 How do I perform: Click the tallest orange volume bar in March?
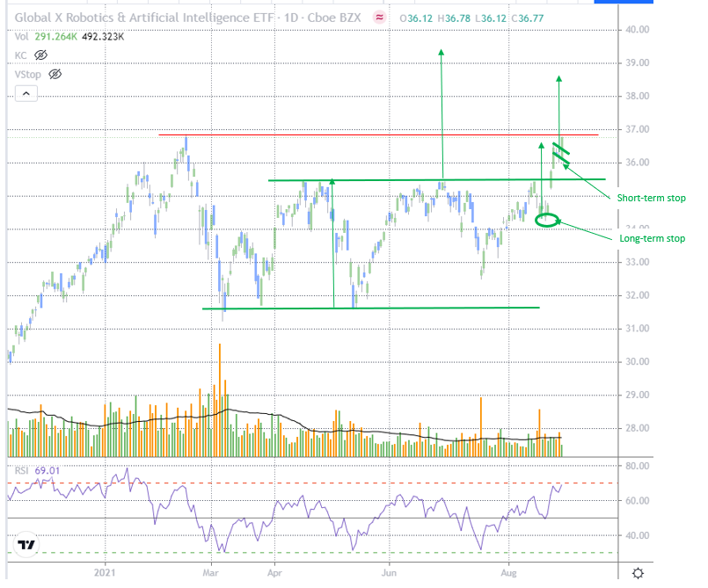pyautogui.click(x=220, y=400)
